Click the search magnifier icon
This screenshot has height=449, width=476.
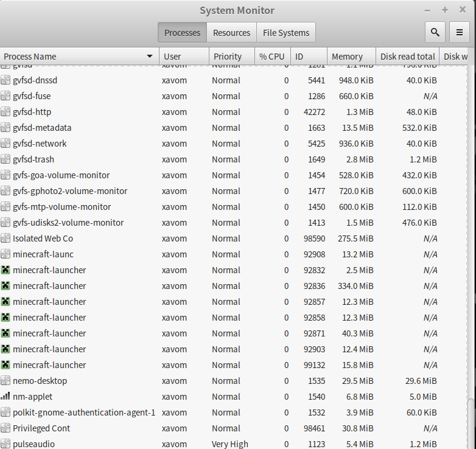435,33
